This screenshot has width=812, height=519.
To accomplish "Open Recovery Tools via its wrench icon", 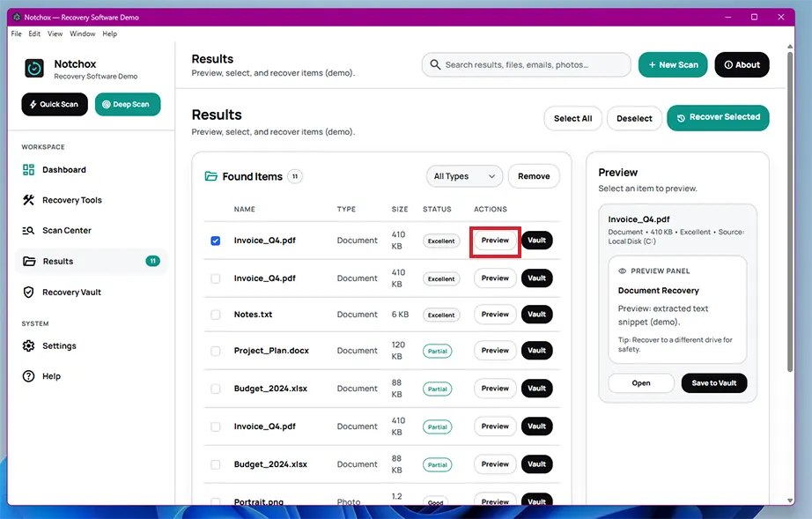I will (x=28, y=200).
